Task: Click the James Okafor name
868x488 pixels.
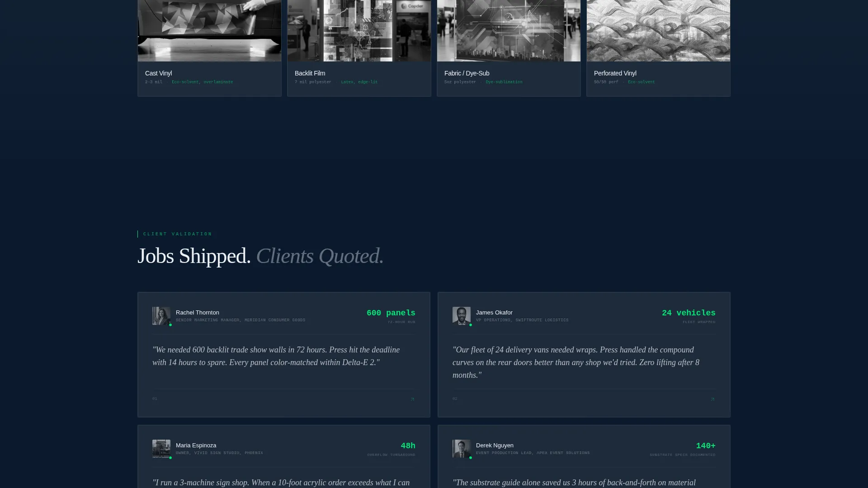Action: click(494, 313)
